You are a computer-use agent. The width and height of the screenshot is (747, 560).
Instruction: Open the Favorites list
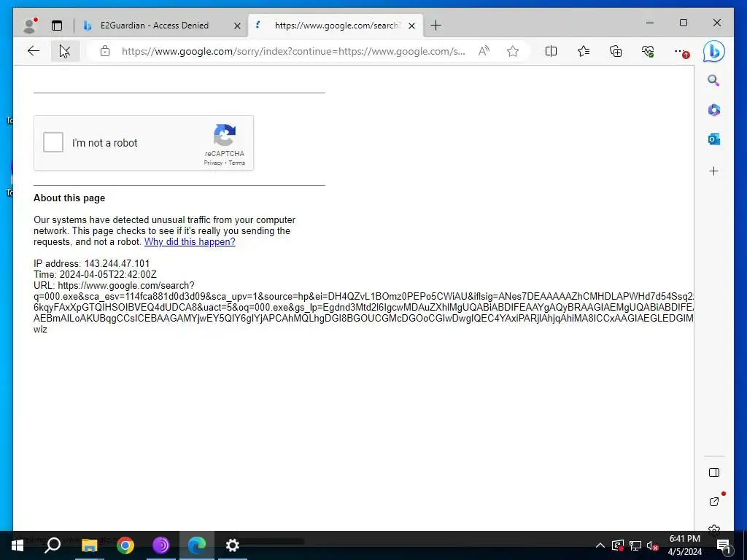(584, 51)
